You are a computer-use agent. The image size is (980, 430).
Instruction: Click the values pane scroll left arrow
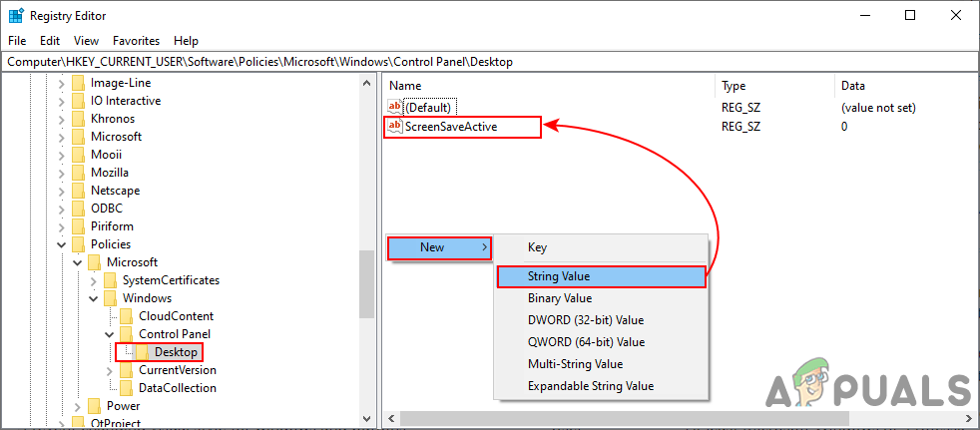click(390, 417)
